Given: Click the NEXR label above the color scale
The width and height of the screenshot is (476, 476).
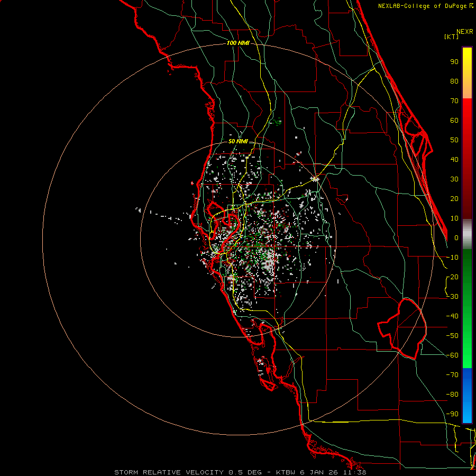Looking at the screenshot, I should (x=465, y=32).
